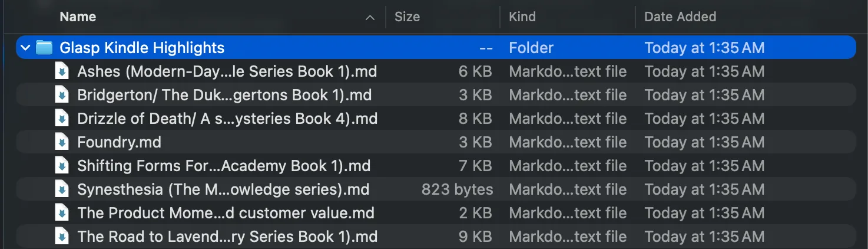Click the Drizzle of Death file icon
The width and height of the screenshot is (868, 249).
pyautogui.click(x=62, y=119)
